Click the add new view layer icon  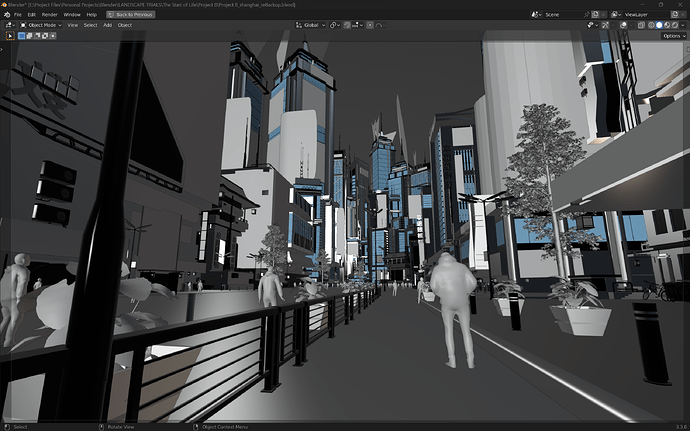[675, 15]
